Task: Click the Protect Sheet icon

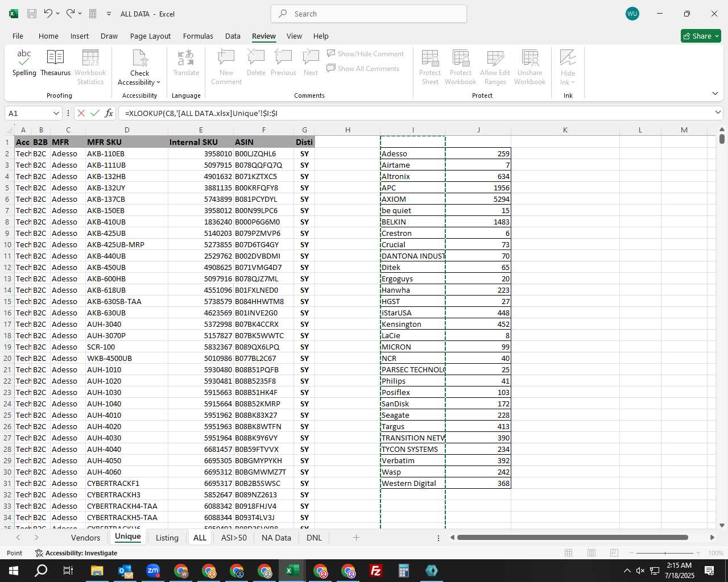Action: pyautogui.click(x=430, y=59)
